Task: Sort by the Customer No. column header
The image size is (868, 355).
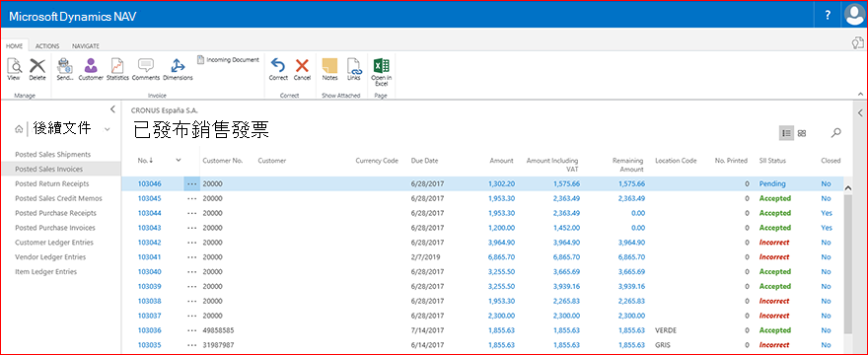Action: coord(223,161)
